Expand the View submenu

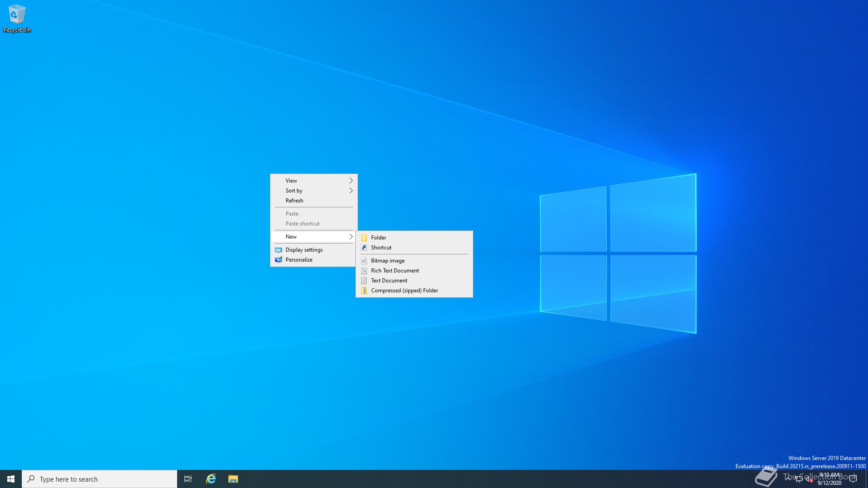point(314,181)
